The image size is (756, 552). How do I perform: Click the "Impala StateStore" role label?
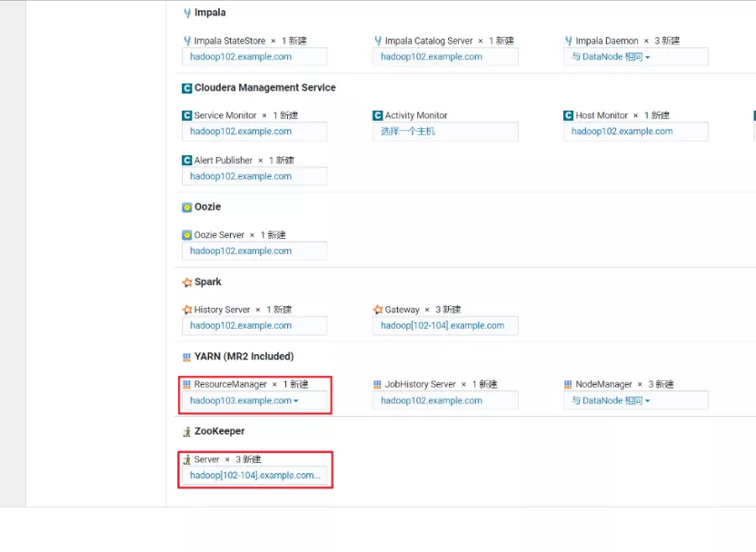230,41
